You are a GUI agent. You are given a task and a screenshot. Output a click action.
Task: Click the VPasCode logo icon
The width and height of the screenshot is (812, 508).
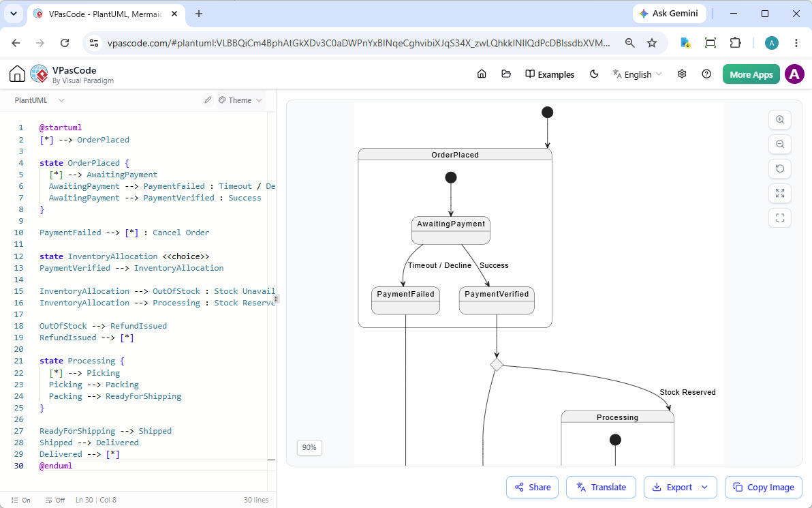40,74
